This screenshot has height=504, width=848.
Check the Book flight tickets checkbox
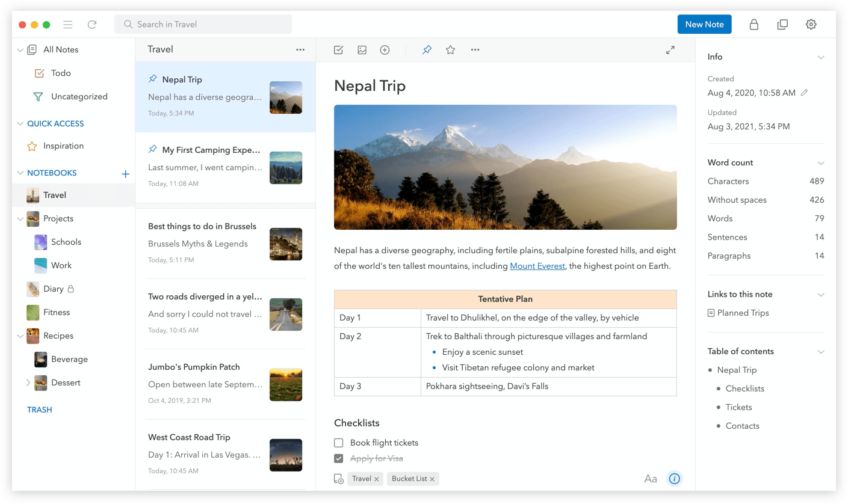[338, 442]
